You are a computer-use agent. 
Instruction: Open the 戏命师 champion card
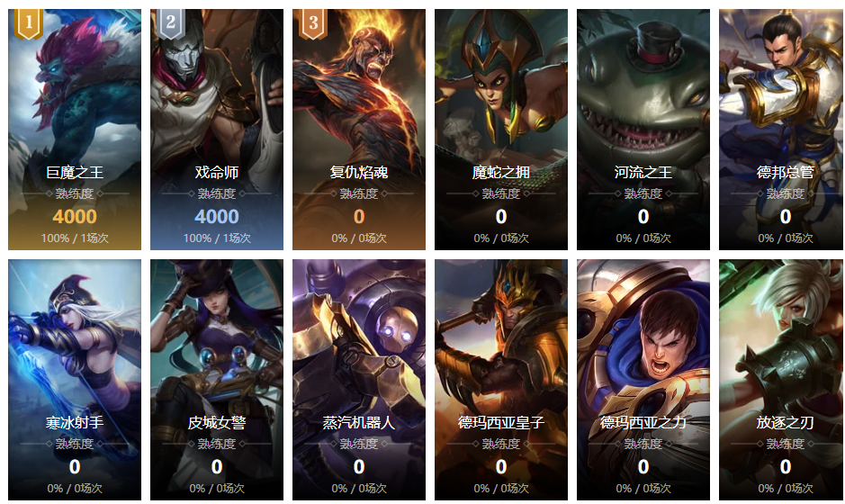(217, 130)
